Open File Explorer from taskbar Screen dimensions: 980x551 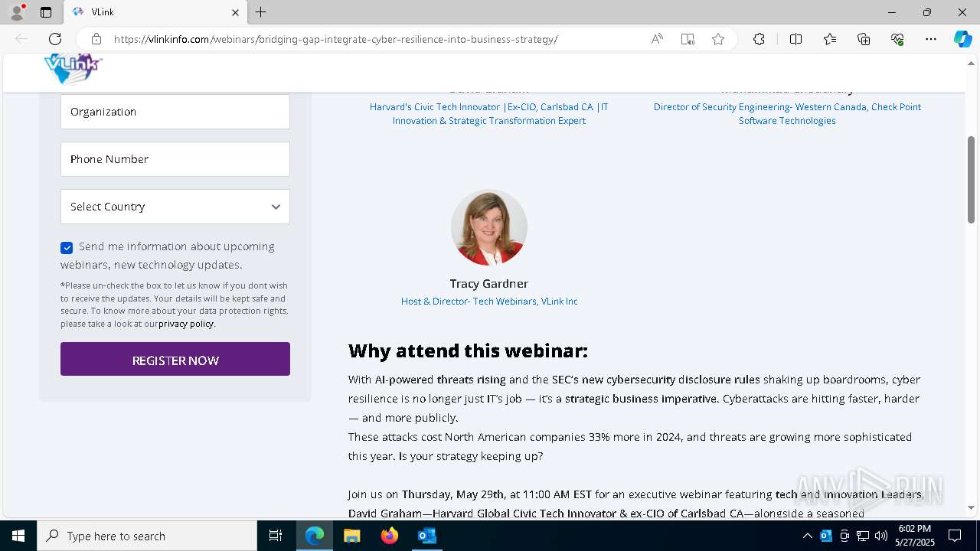(352, 536)
